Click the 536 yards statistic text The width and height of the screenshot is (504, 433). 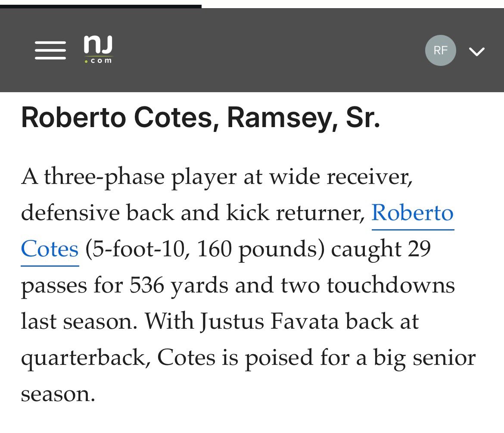click(x=179, y=285)
